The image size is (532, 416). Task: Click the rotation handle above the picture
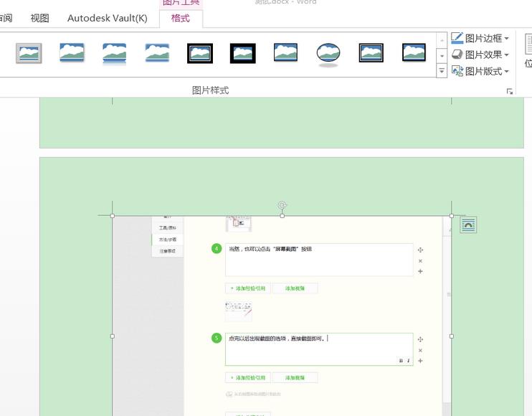[x=282, y=205]
